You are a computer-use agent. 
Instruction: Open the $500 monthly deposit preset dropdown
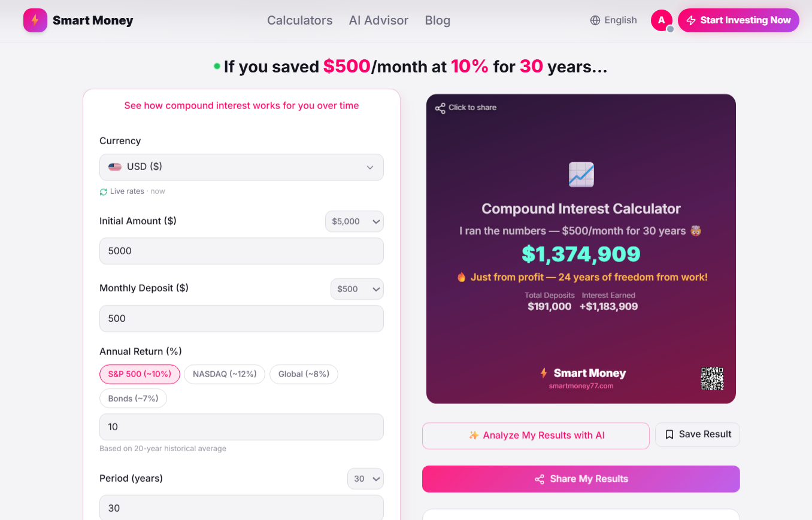[x=357, y=289]
